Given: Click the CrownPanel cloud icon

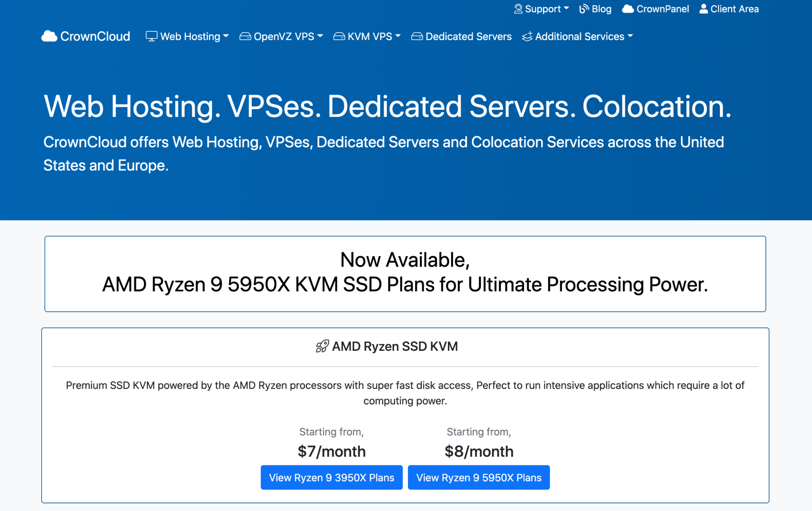Looking at the screenshot, I should tap(628, 9).
